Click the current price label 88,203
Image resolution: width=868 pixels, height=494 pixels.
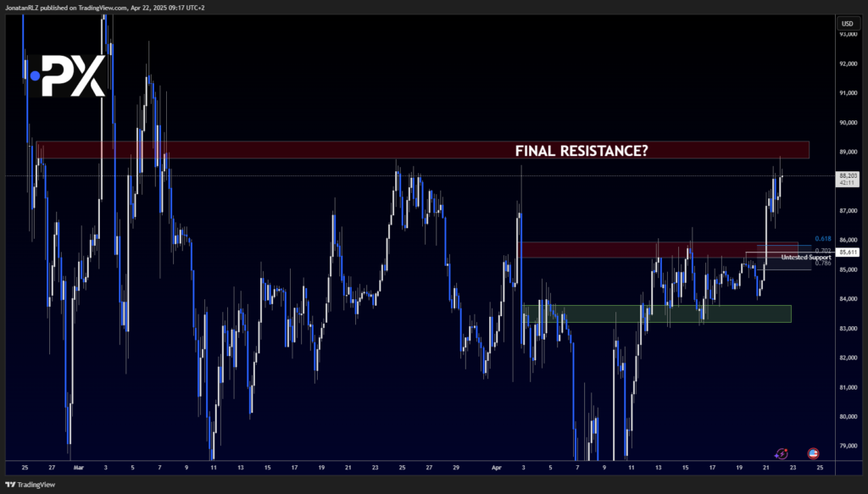tap(848, 176)
